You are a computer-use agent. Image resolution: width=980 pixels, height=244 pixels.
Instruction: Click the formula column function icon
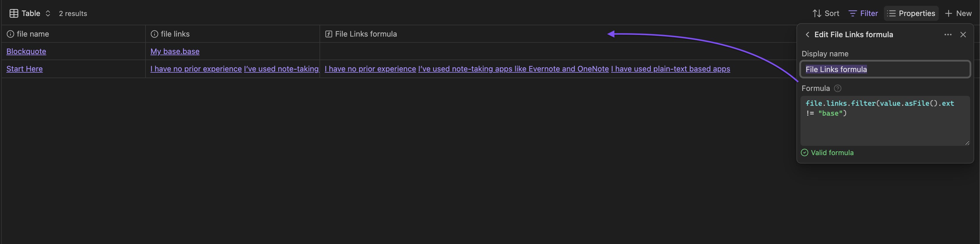click(x=329, y=34)
